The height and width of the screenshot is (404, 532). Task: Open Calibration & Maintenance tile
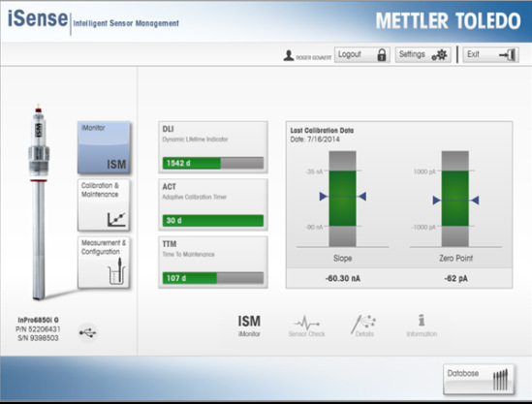click(x=104, y=205)
